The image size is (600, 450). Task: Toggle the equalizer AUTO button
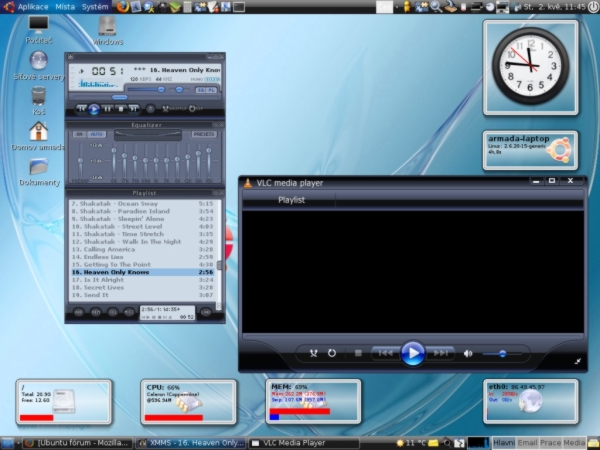pos(96,134)
